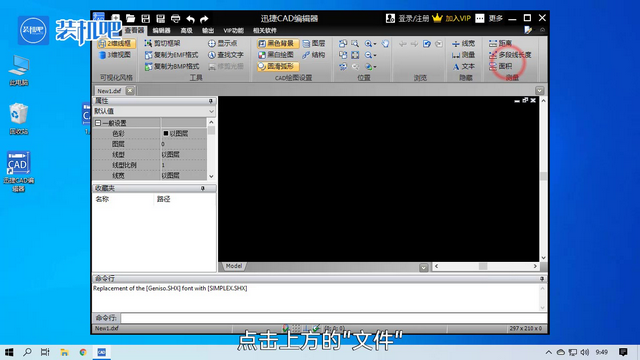Switch to the 查看器 ribbon tab
The width and height of the screenshot is (640, 360).
[134, 30]
